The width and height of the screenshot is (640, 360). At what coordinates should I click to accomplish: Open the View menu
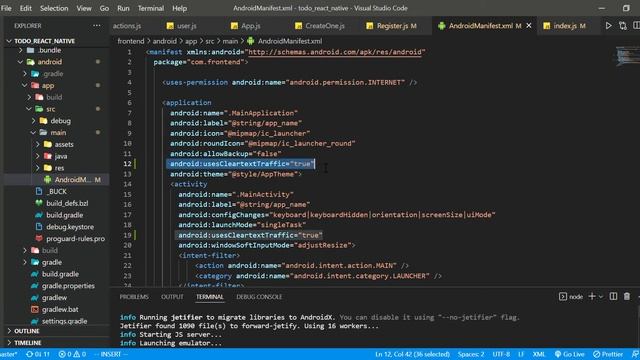click(84, 8)
